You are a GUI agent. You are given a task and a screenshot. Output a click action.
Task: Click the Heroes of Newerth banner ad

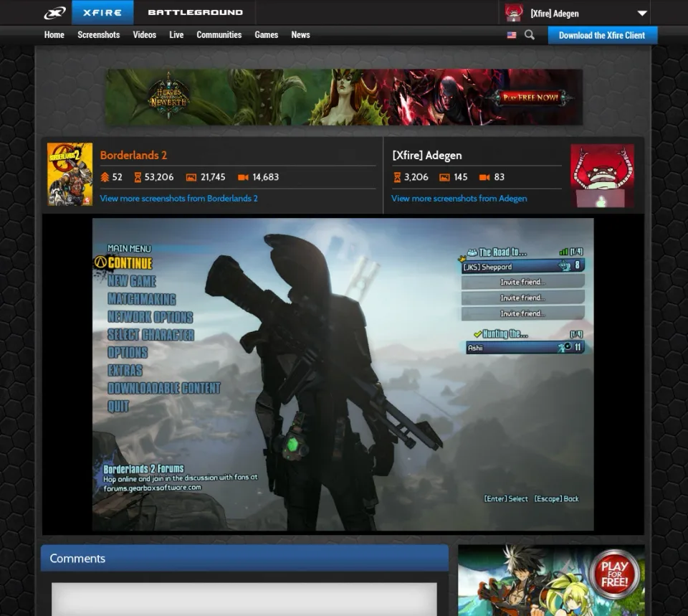pyautogui.click(x=344, y=97)
